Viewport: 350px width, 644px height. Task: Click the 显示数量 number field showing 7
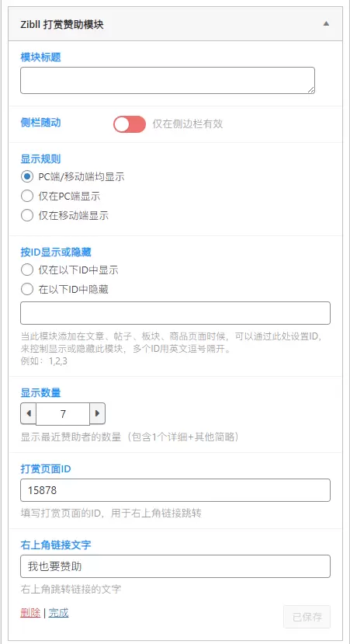63,414
